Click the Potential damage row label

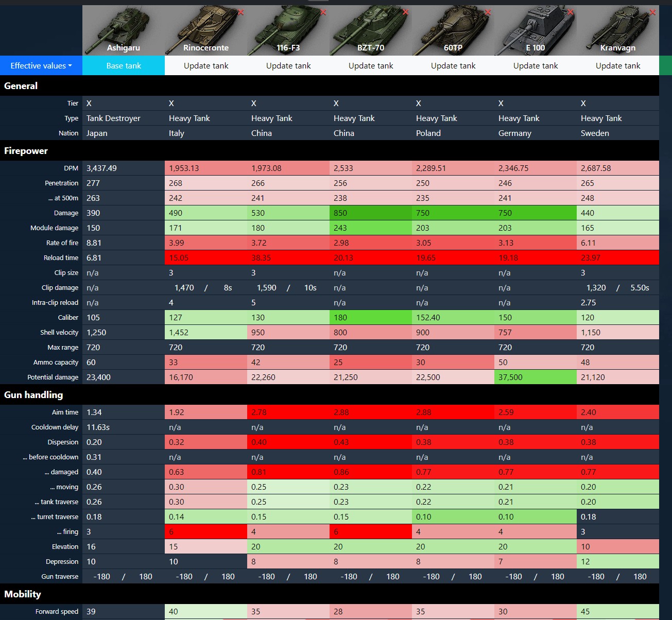[53, 377]
